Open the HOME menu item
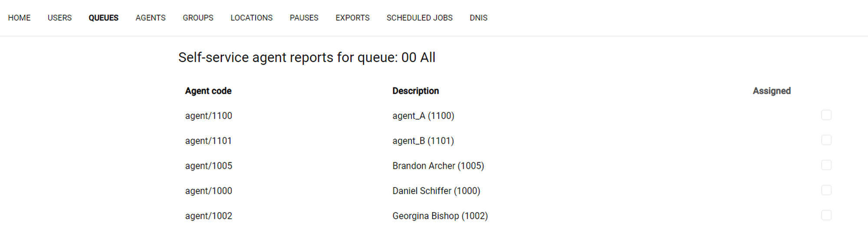868x227 pixels. (x=19, y=18)
